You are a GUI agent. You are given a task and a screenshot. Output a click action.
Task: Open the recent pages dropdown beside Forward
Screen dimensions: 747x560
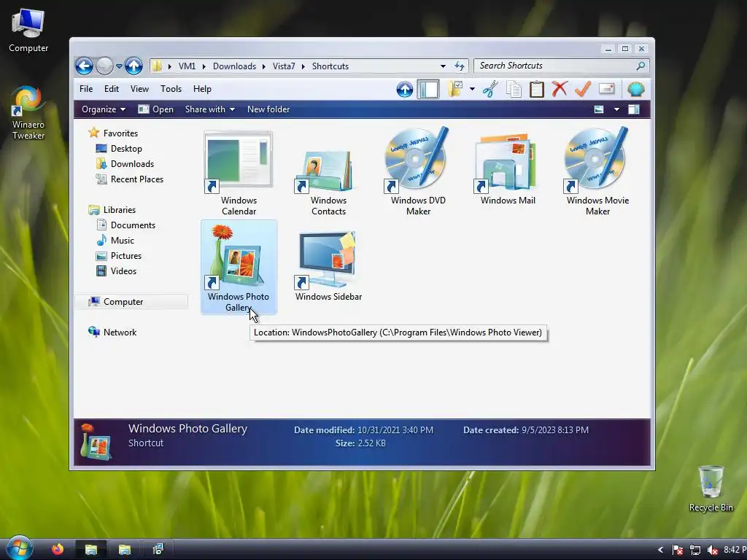tap(119, 66)
